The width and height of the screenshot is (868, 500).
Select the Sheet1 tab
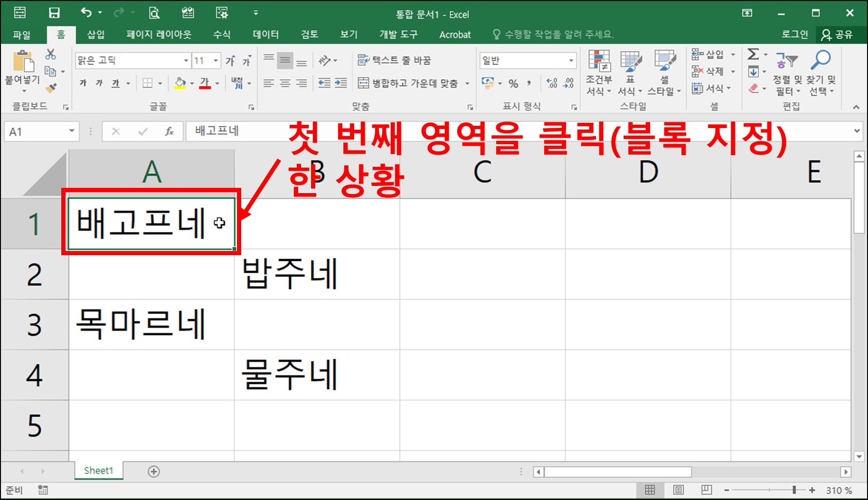(98, 471)
